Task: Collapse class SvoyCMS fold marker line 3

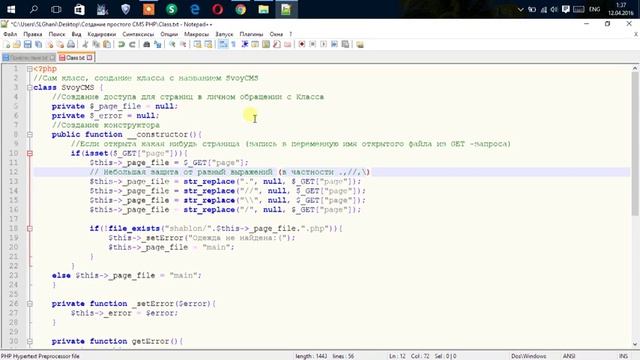Action: 30,87
